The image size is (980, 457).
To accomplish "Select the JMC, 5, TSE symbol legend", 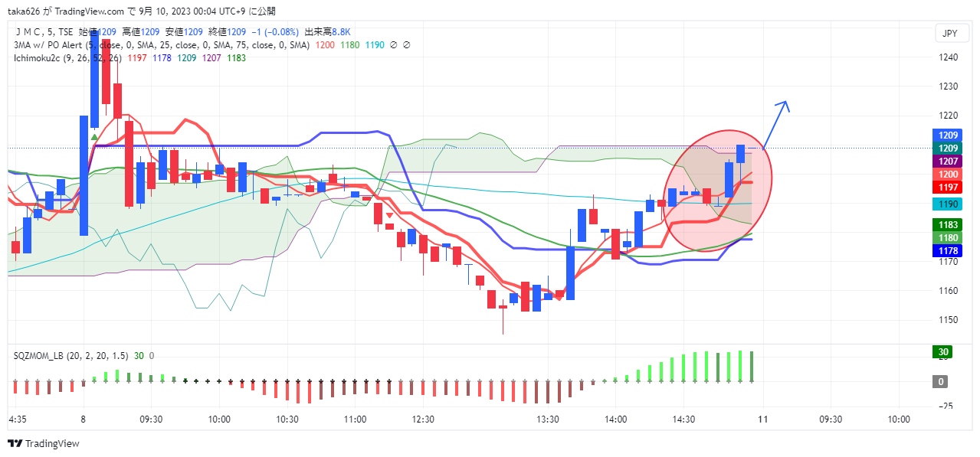I will coord(44,32).
